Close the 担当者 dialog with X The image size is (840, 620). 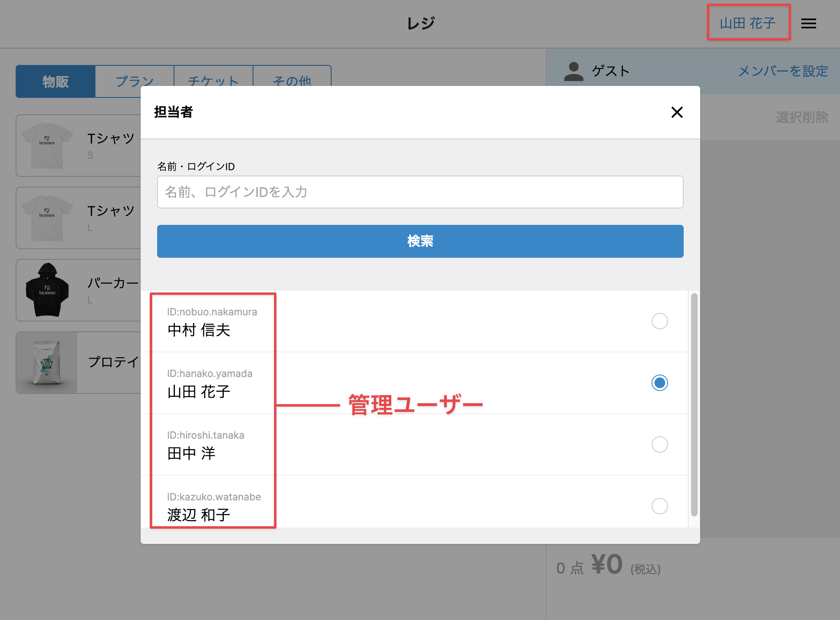(x=677, y=112)
